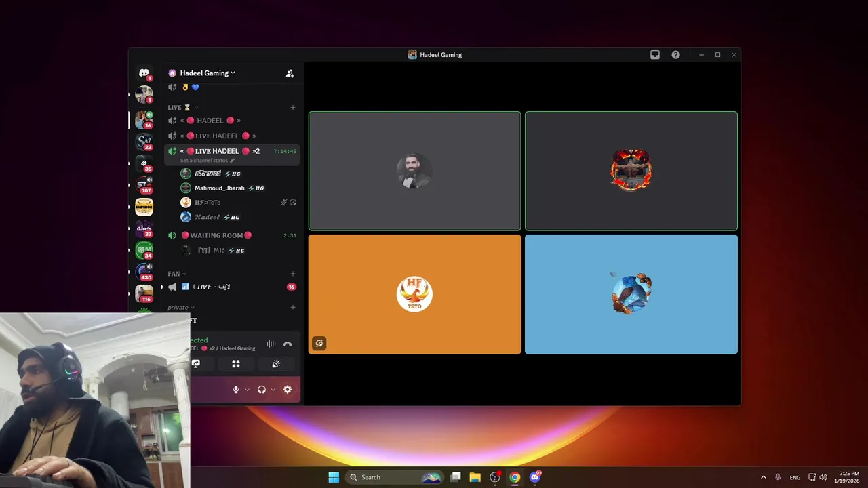
Task: Join the WAITING ROOM voice channel
Action: point(231,235)
